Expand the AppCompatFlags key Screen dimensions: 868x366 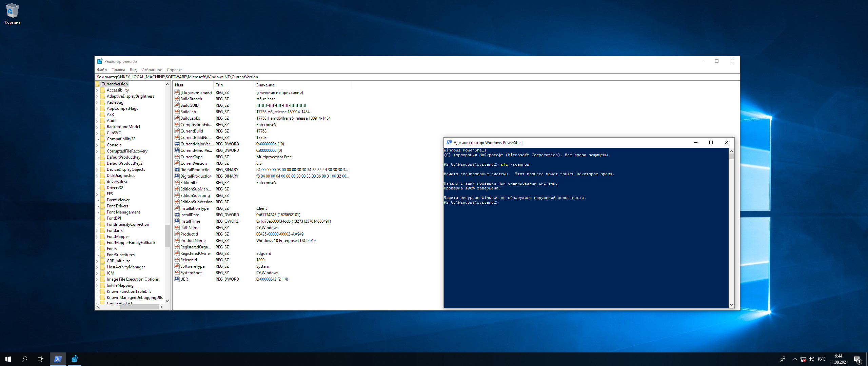[x=97, y=109]
